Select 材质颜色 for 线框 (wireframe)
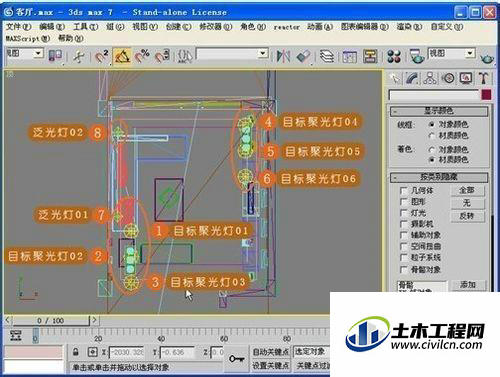 click(432, 136)
